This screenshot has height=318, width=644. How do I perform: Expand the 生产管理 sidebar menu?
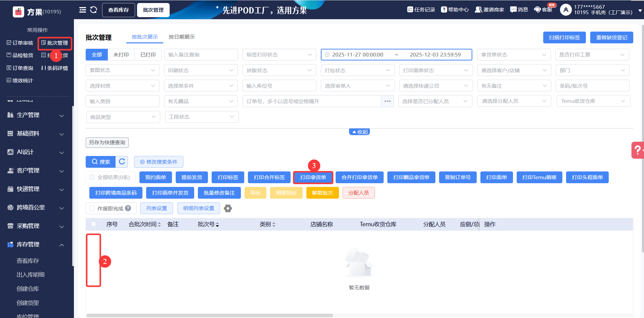[36, 115]
